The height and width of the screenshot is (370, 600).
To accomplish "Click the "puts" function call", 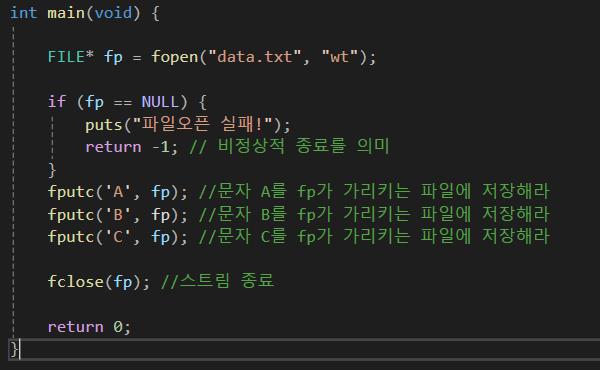I will (x=103, y=125).
